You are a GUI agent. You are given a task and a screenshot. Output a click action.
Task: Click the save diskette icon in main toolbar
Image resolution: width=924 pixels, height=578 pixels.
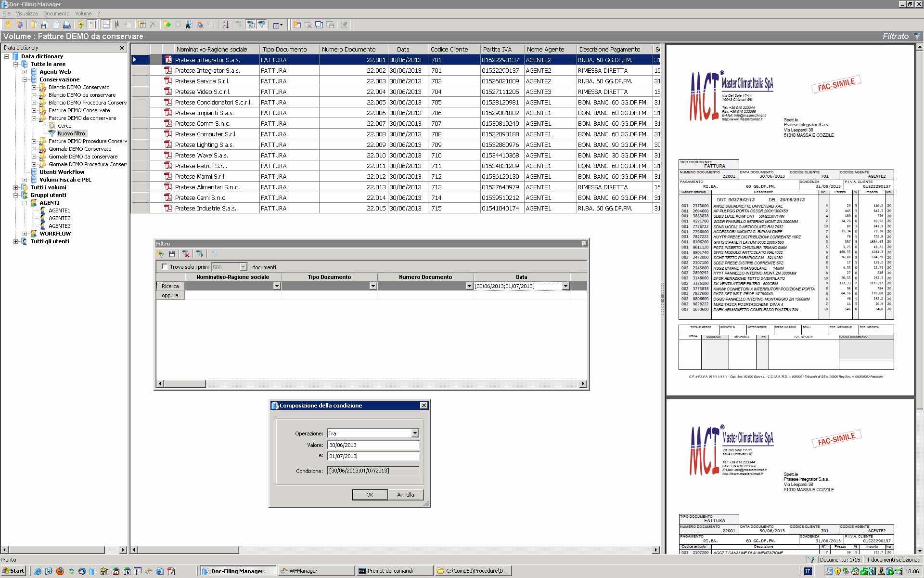44,25
